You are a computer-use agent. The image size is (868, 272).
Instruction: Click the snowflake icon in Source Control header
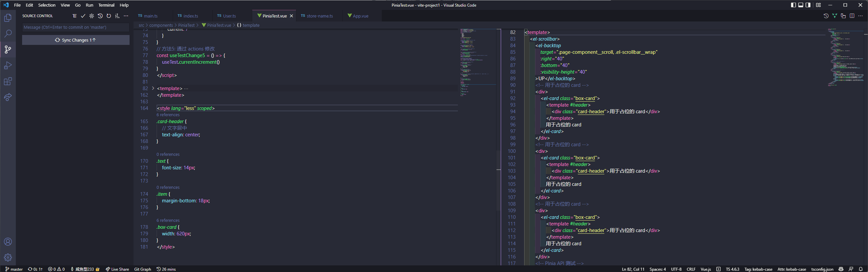92,16
